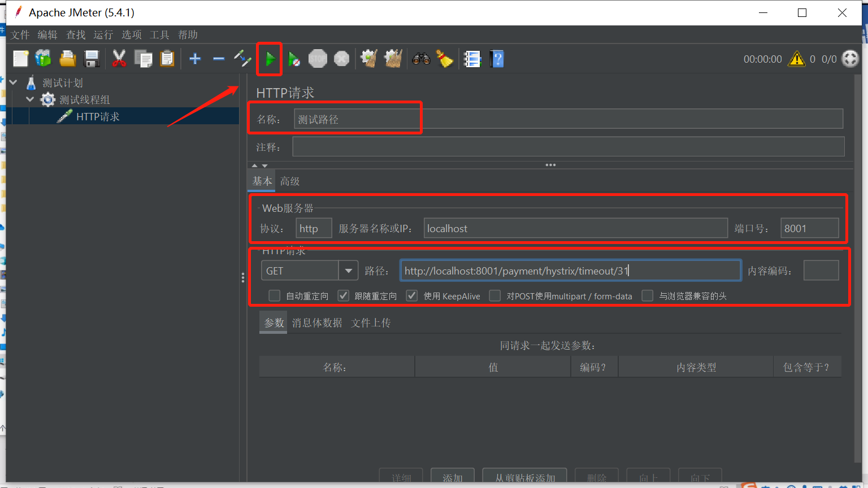868x488 pixels.
Task: Click the Open file folder icon
Action: (x=67, y=59)
